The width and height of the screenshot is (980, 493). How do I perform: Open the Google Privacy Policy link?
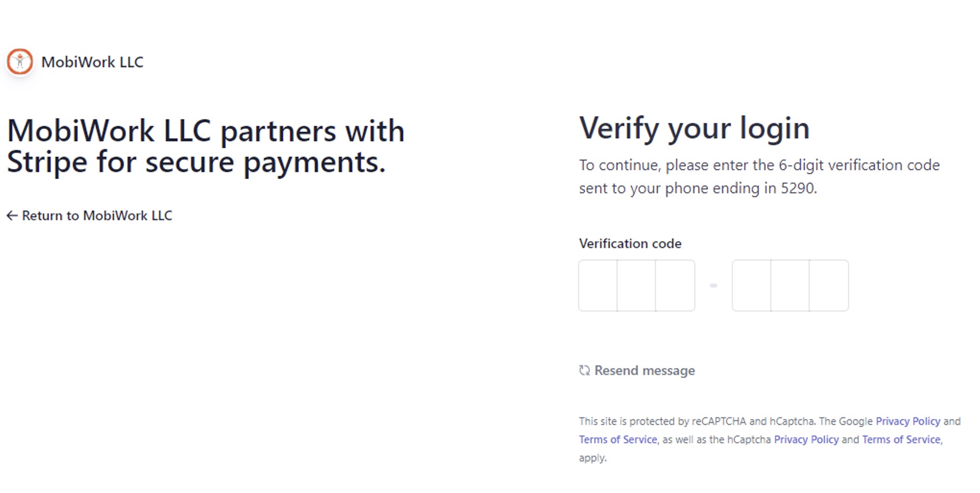click(x=908, y=421)
